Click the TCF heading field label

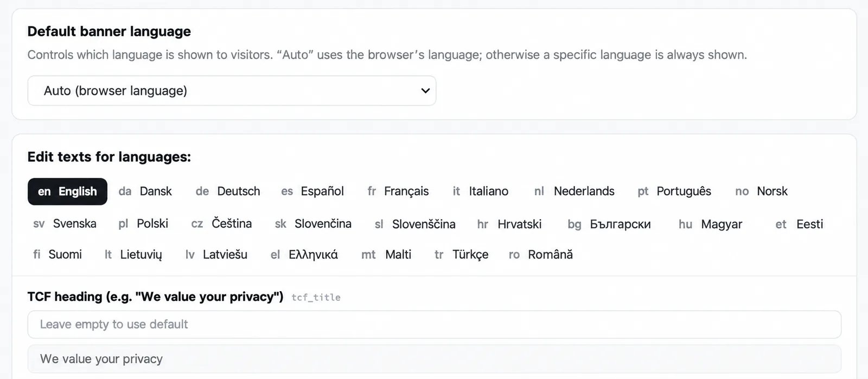tap(155, 297)
